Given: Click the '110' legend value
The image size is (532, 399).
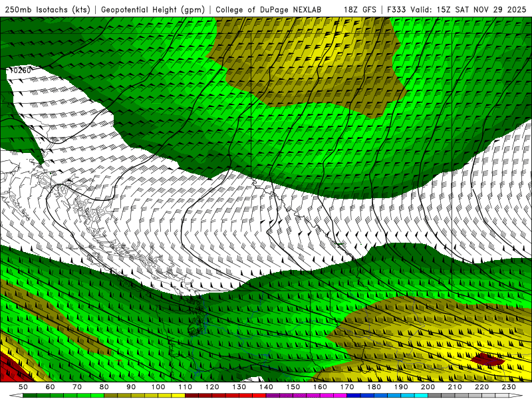Looking at the screenshot, I should click(x=186, y=387).
